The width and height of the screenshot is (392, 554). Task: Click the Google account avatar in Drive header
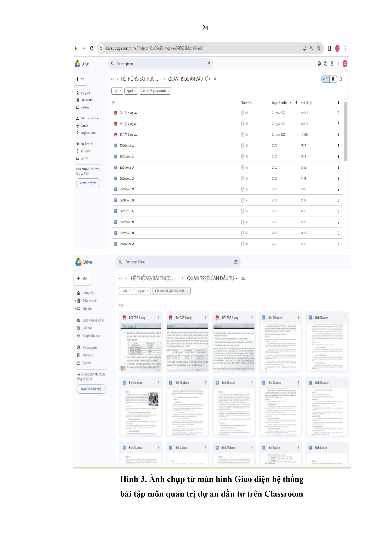[x=345, y=64]
